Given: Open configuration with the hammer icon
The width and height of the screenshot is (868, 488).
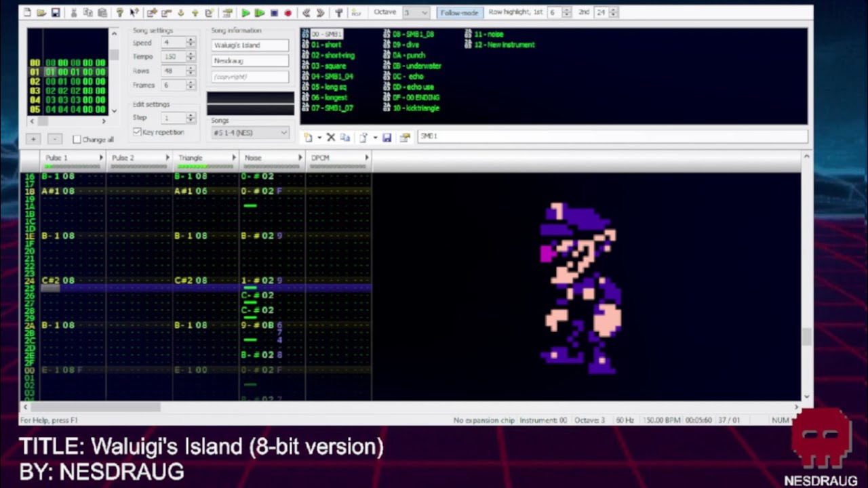Looking at the screenshot, I should 338,13.
